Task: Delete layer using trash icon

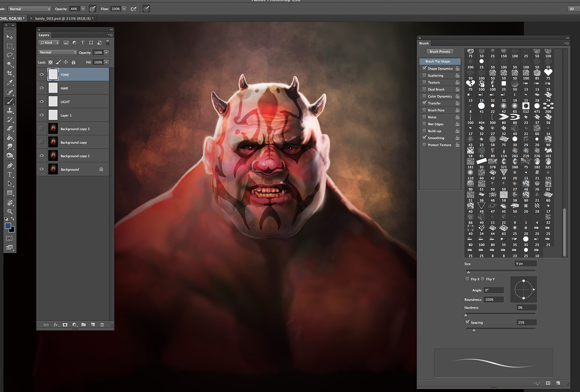Action: tap(102, 325)
